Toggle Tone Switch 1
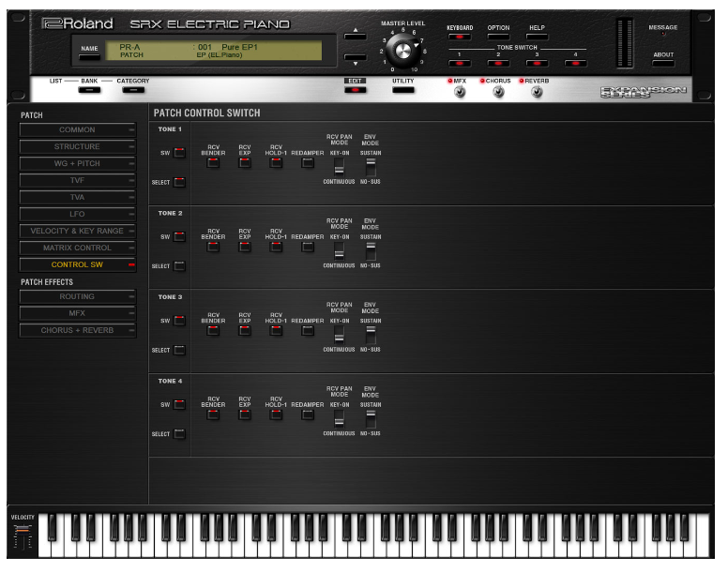This screenshot has height=572, width=728. pyautogui.click(x=459, y=63)
